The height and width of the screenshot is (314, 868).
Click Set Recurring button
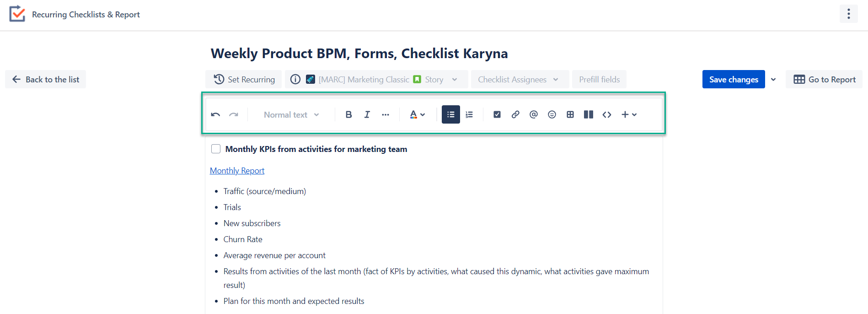tap(244, 79)
